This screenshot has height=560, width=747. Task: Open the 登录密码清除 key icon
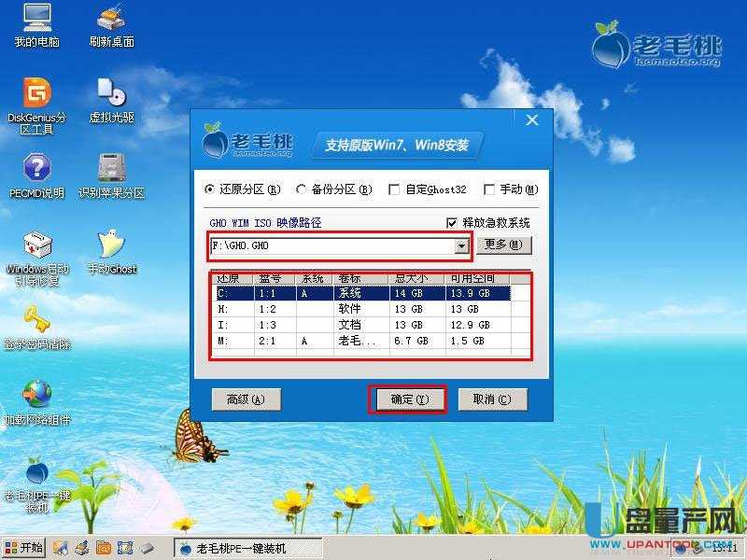(36, 322)
